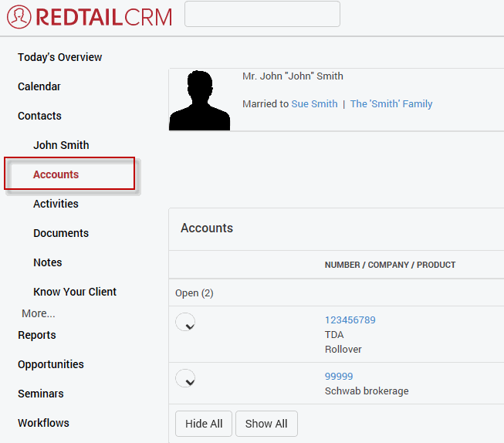This screenshot has height=443, width=504.
Task: Click John Smith's profile silhouette photo
Action: (x=199, y=100)
